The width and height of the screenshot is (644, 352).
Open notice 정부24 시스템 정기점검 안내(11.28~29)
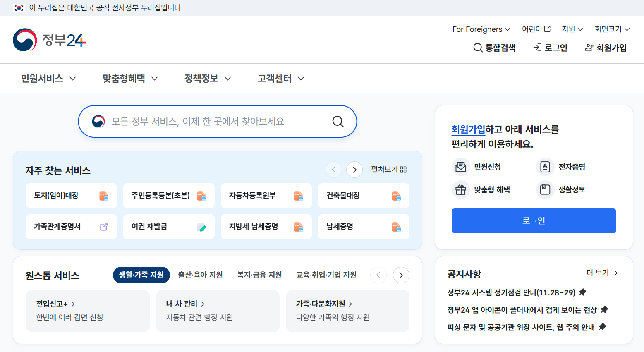(511, 292)
